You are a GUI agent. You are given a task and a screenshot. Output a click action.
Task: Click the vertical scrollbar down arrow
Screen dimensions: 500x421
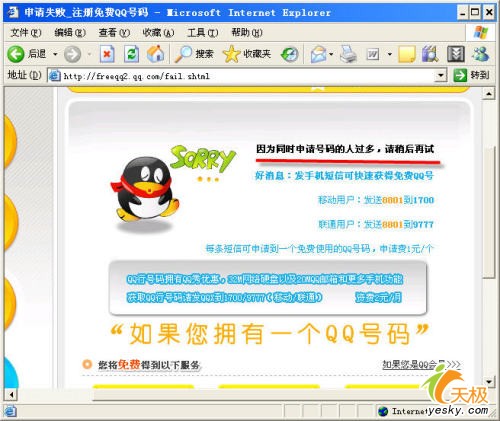point(489,382)
